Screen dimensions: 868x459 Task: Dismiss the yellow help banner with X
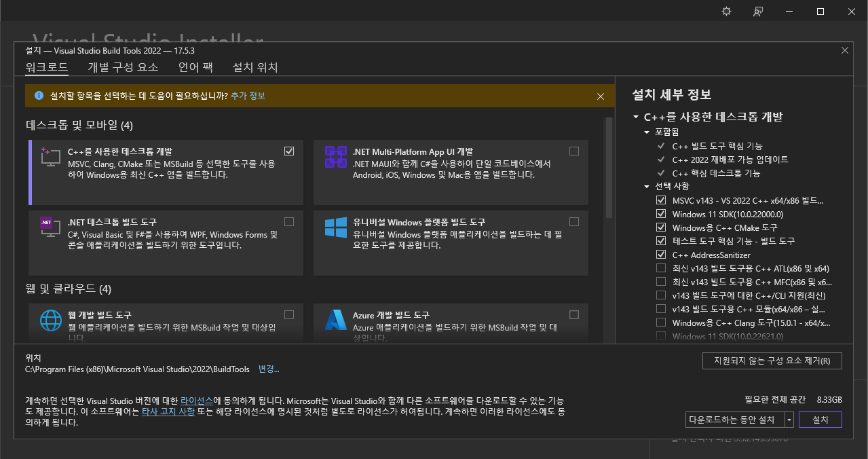(x=601, y=96)
